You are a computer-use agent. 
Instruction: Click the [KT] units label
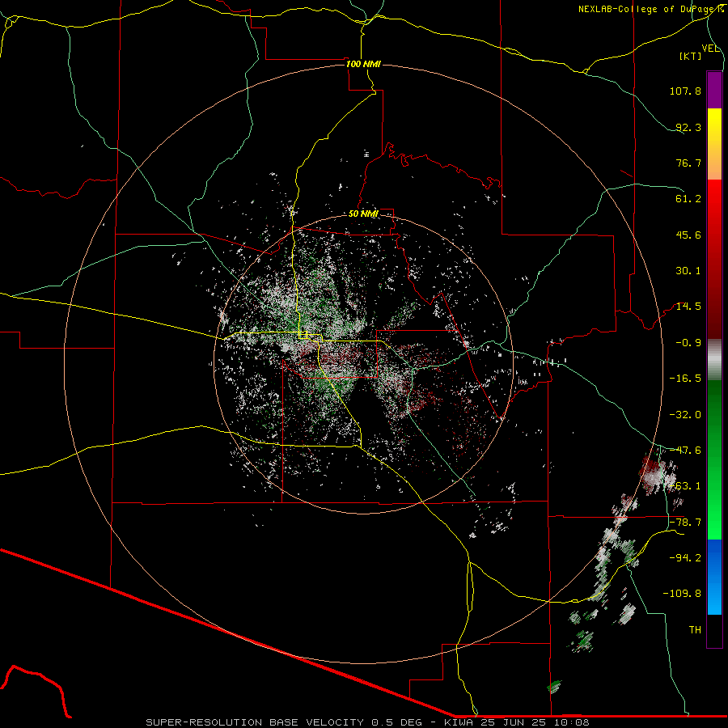(x=691, y=56)
